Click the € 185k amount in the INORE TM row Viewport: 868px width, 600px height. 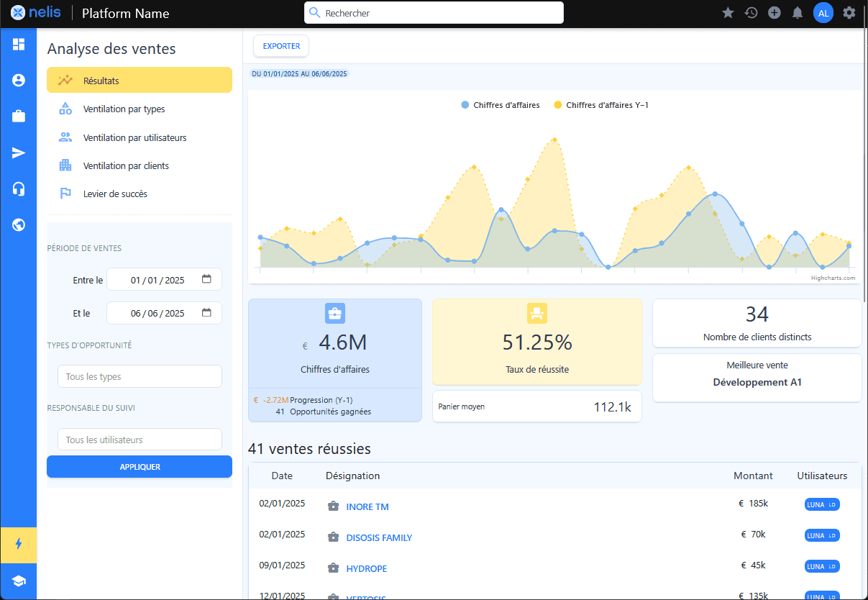tap(754, 504)
